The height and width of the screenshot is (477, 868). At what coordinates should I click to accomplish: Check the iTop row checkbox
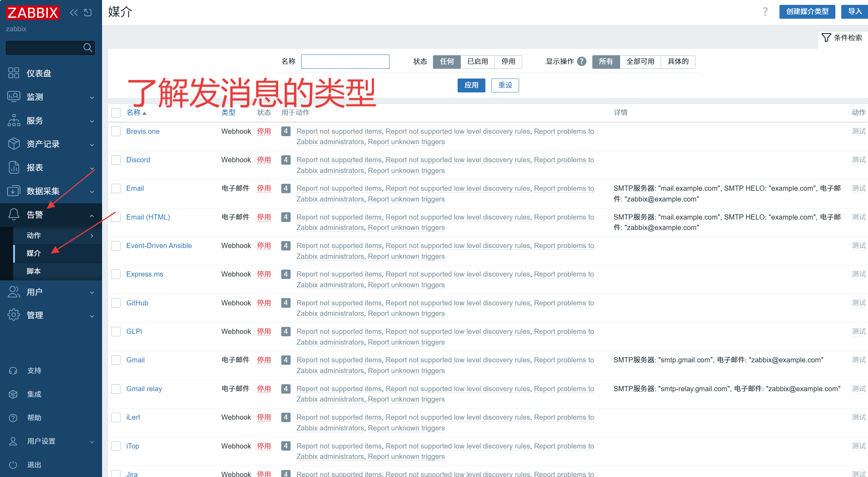pos(116,446)
